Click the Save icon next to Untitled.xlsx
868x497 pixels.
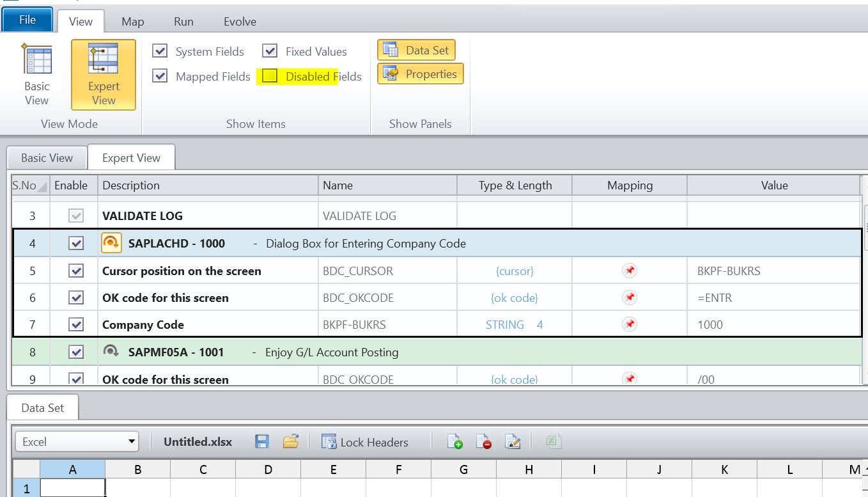(262, 441)
